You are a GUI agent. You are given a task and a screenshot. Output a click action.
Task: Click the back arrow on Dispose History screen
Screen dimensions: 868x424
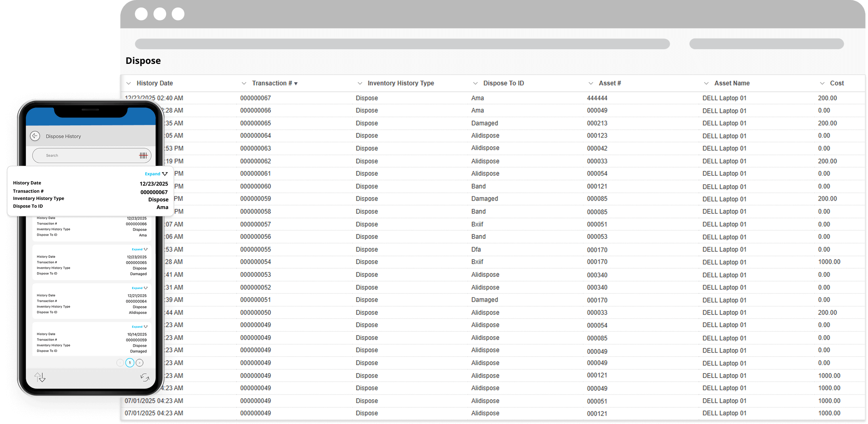(x=35, y=136)
